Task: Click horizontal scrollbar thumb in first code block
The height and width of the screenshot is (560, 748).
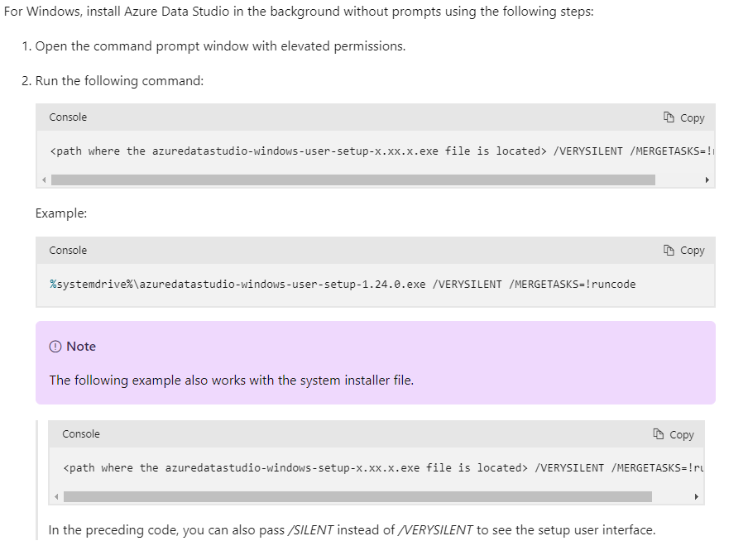Action: click(x=352, y=179)
